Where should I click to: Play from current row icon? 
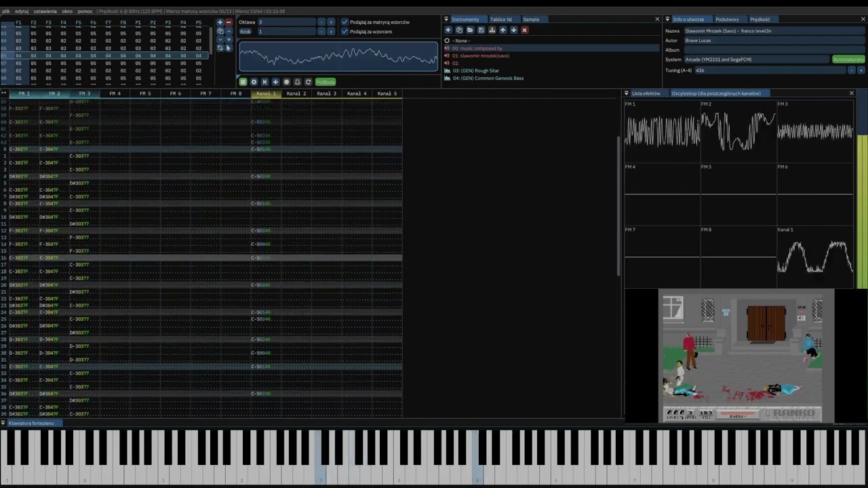(264, 81)
